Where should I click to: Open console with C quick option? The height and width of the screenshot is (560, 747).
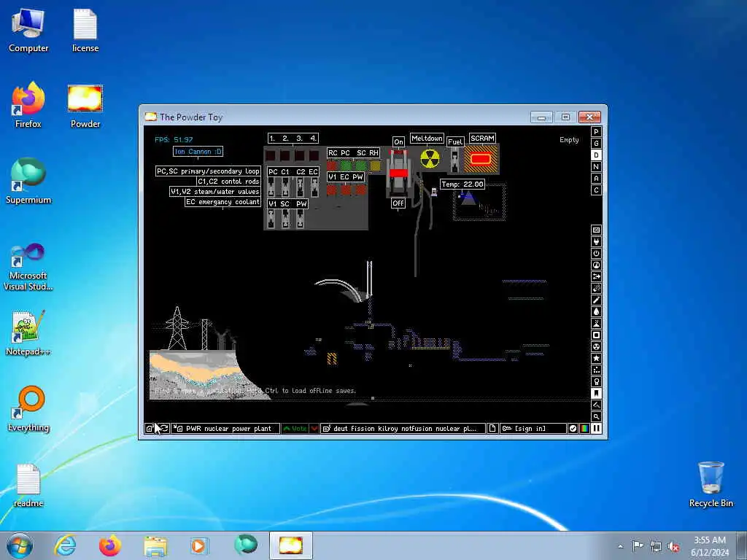coord(596,190)
